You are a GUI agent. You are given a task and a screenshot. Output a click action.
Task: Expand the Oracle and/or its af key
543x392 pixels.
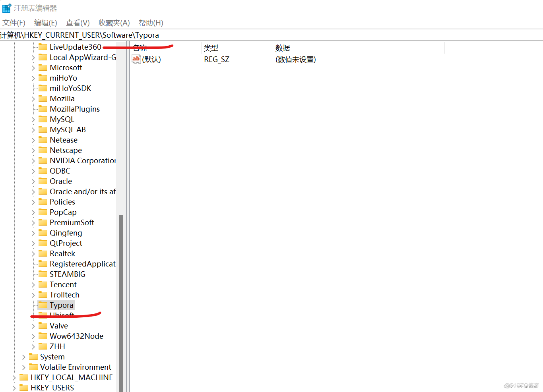tap(33, 191)
